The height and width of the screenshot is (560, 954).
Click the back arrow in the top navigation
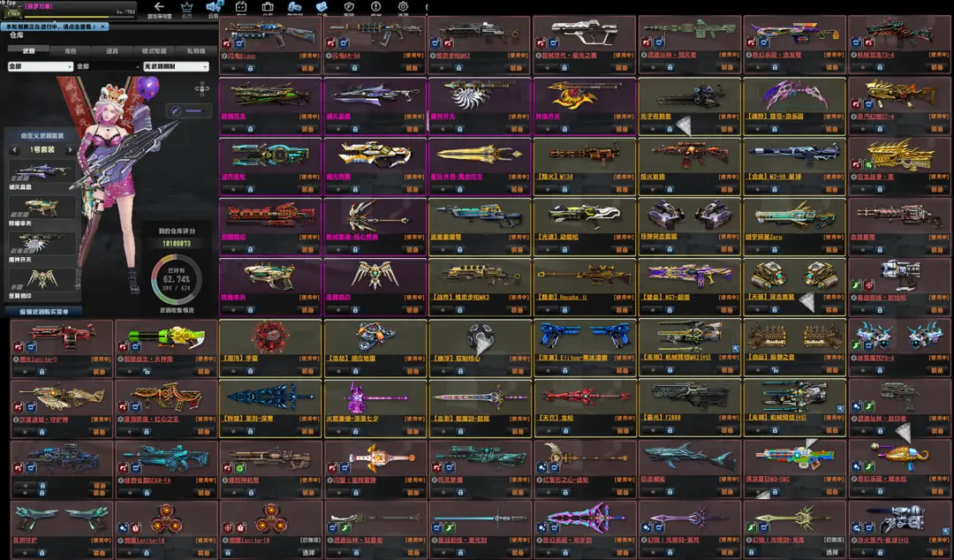(x=159, y=7)
